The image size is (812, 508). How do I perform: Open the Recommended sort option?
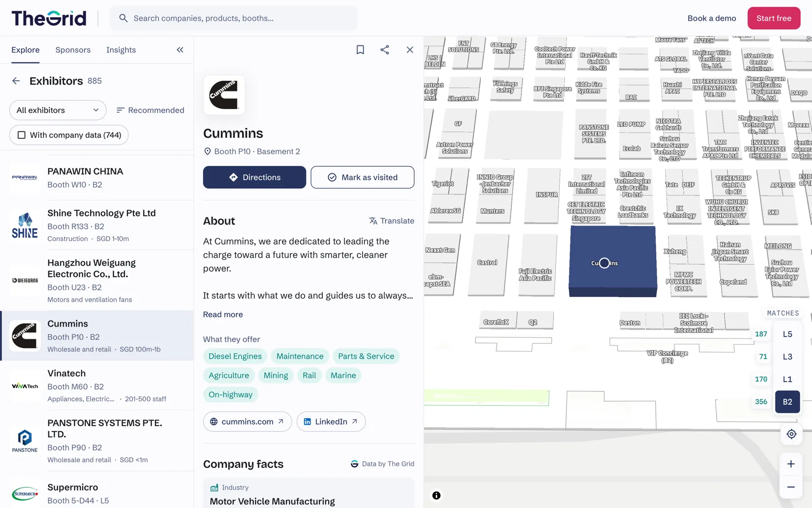[x=150, y=110]
